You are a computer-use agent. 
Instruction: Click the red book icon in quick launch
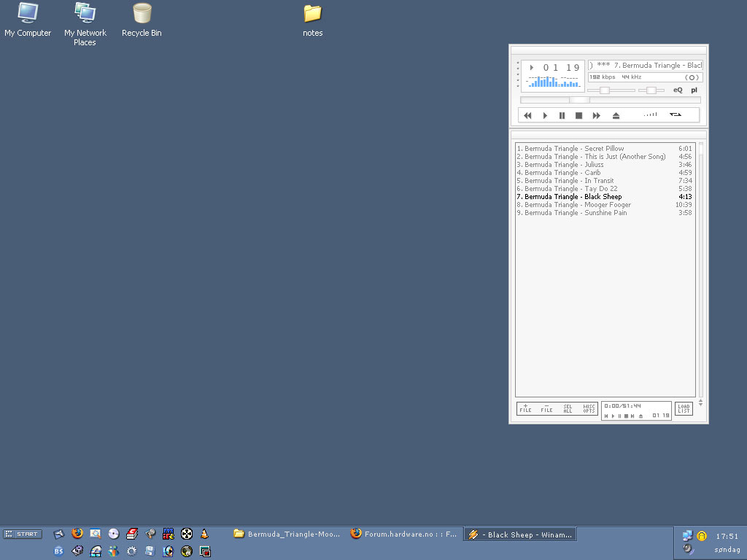point(132,534)
